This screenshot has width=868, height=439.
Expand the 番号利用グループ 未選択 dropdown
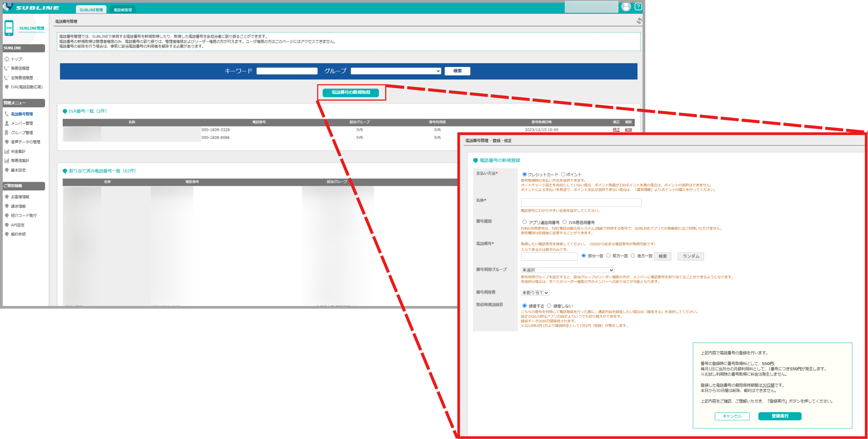[567, 270]
